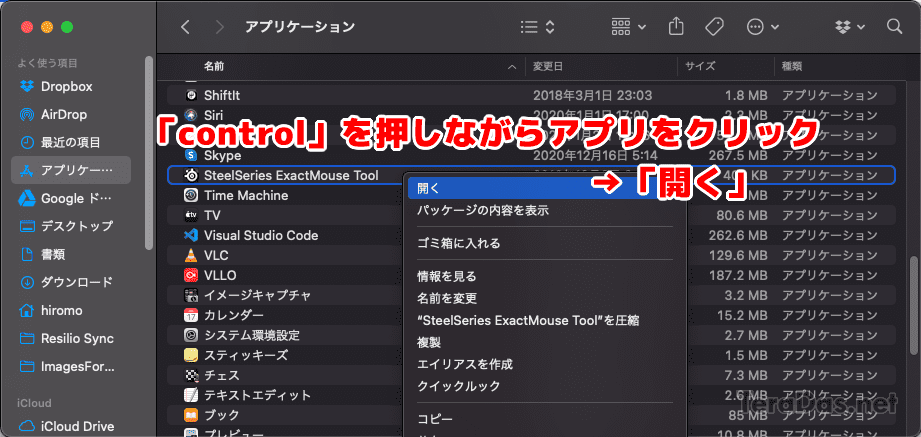Viewport: 921px width, 437px height.
Task: Select the TV app icon
Action: pos(191,215)
